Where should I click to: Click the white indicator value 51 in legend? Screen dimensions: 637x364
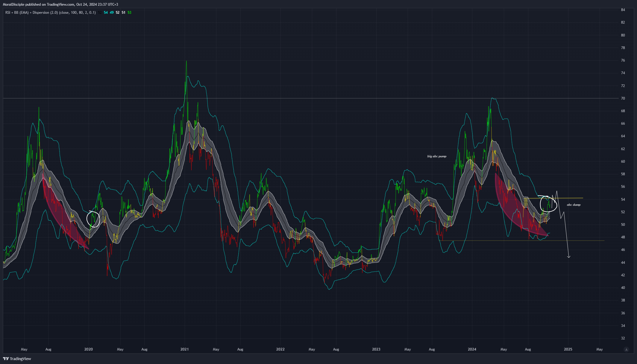coord(123,13)
